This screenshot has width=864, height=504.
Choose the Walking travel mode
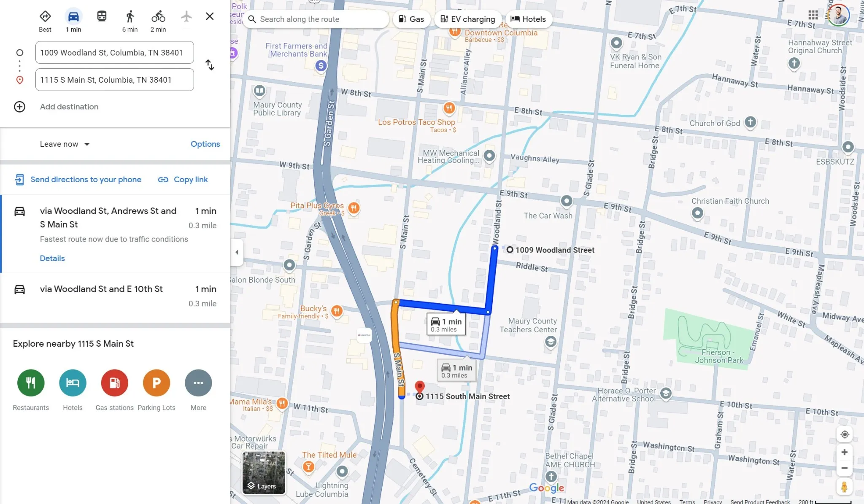click(130, 17)
